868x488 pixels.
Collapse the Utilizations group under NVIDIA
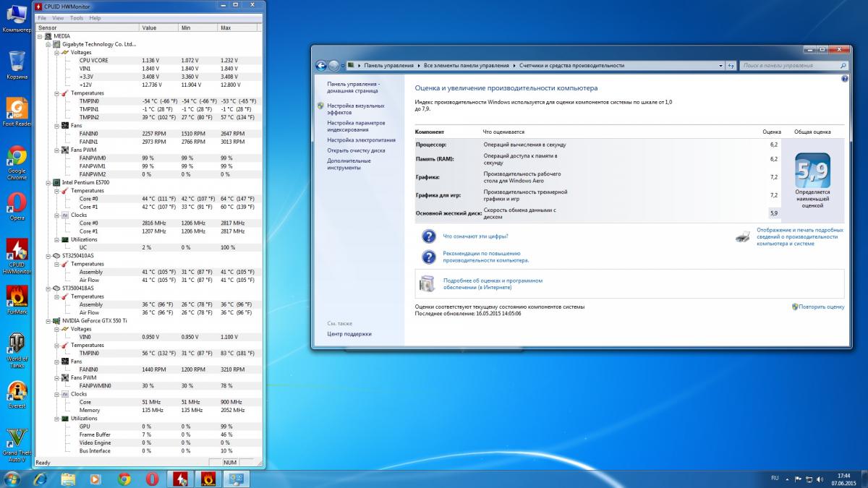(56, 418)
